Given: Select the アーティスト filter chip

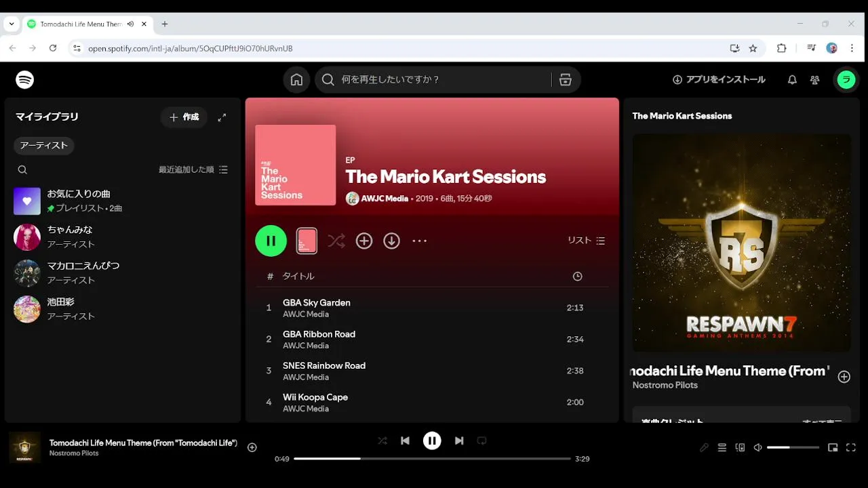Looking at the screenshot, I should (44, 146).
